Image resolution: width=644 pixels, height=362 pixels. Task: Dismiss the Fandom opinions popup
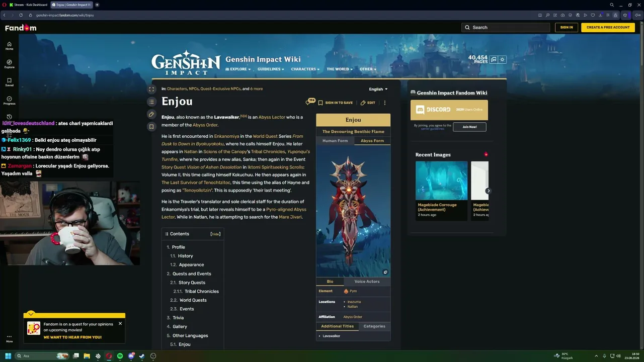120,323
